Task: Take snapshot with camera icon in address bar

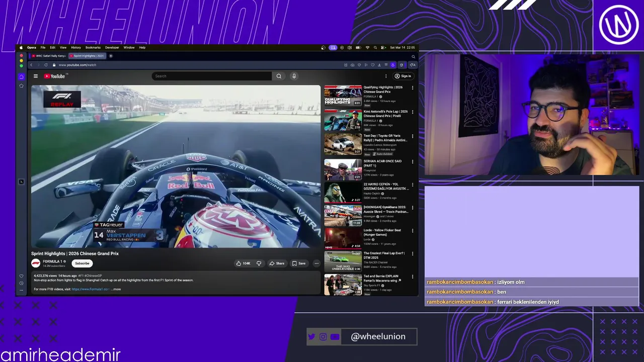Action: point(352,65)
